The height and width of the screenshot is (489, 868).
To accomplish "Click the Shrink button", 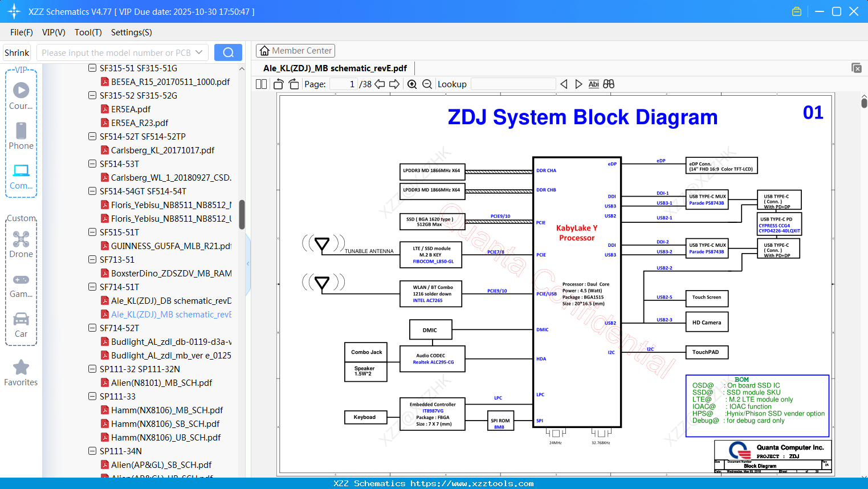I will click(x=17, y=52).
